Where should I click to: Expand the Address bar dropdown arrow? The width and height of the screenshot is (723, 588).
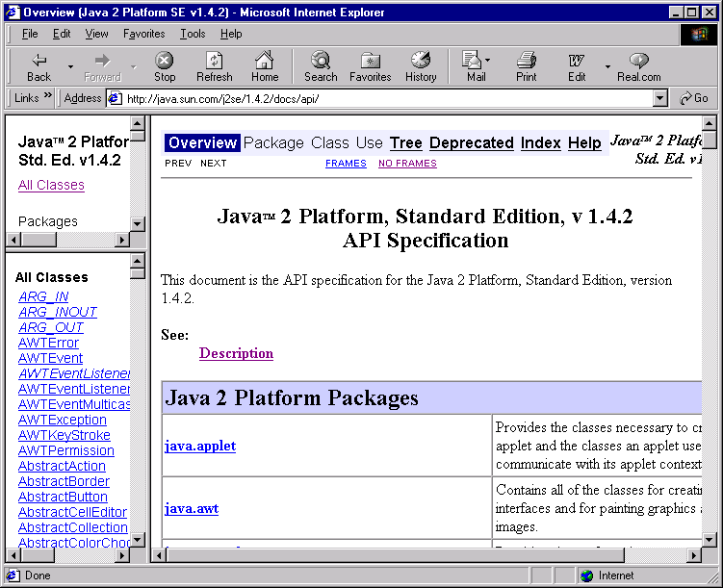(x=659, y=98)
